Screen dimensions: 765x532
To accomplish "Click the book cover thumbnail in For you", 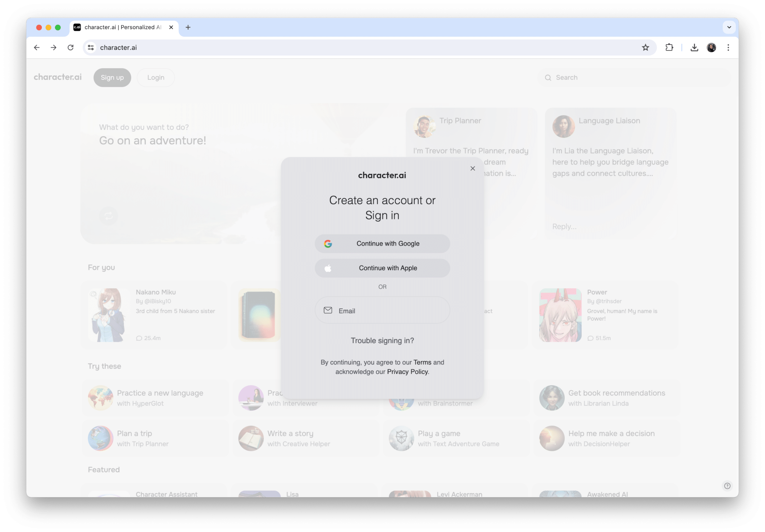I will tap(259, 315).
